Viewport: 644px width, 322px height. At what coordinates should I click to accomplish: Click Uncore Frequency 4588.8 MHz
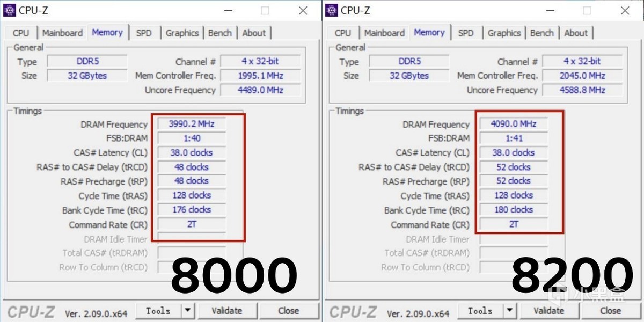pos(582,90)
